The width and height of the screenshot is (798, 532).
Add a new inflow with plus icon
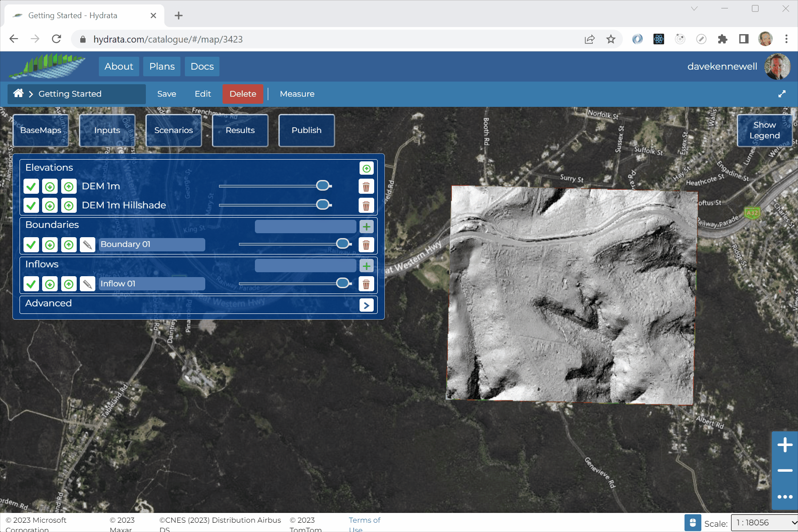[x=366, y=266]
